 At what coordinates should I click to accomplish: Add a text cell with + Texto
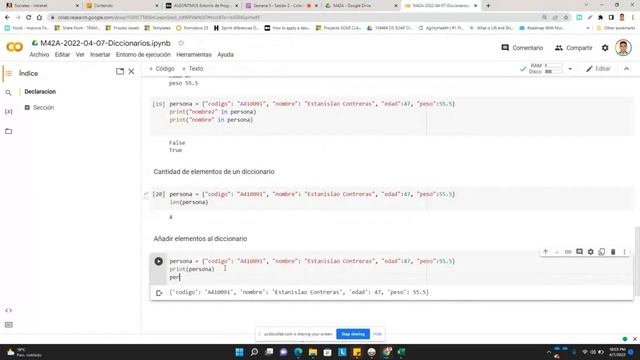click(x=193, y=69)
